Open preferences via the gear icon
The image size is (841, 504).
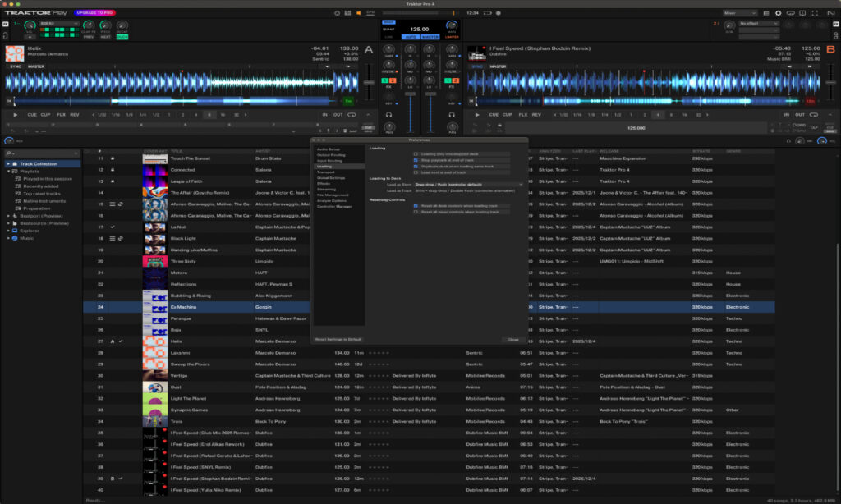tap(779, 13)
